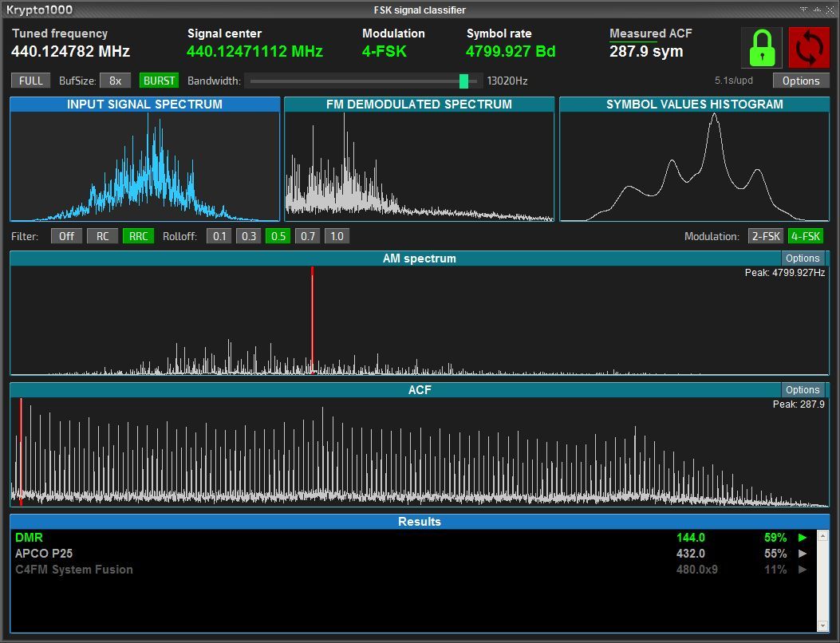840x643 pixels.
Task: Play the APCO P25 result arrow
Action: 802,554
